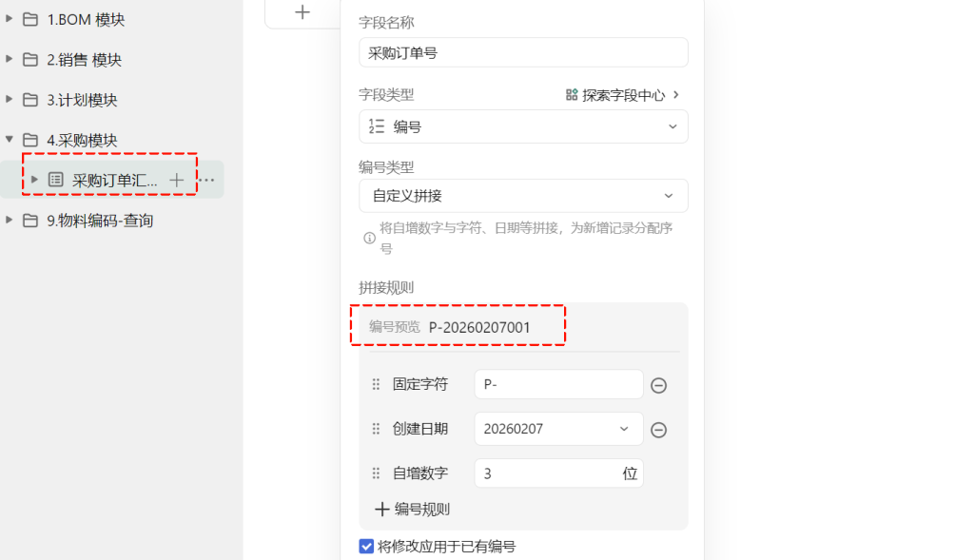Click the table icon of 采购订单汇...

tap(56, 180)
